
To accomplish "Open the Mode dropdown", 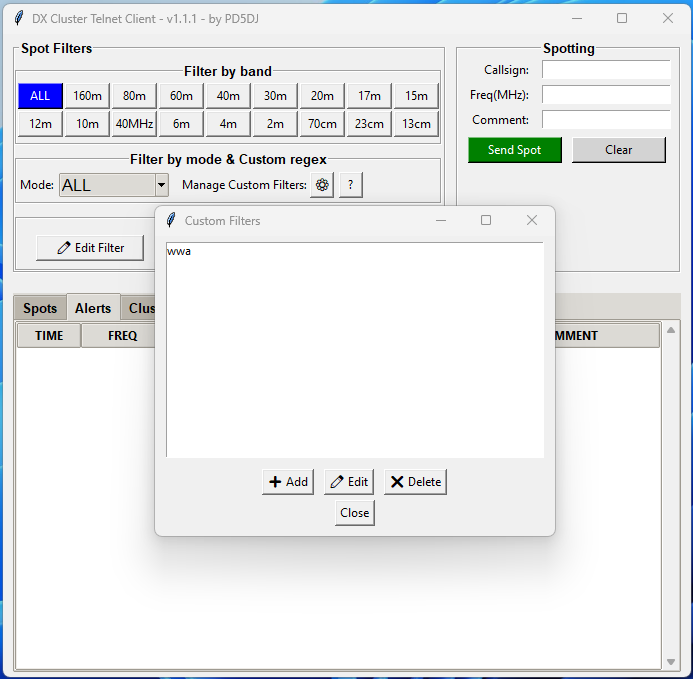I will [x=161, y=185].
